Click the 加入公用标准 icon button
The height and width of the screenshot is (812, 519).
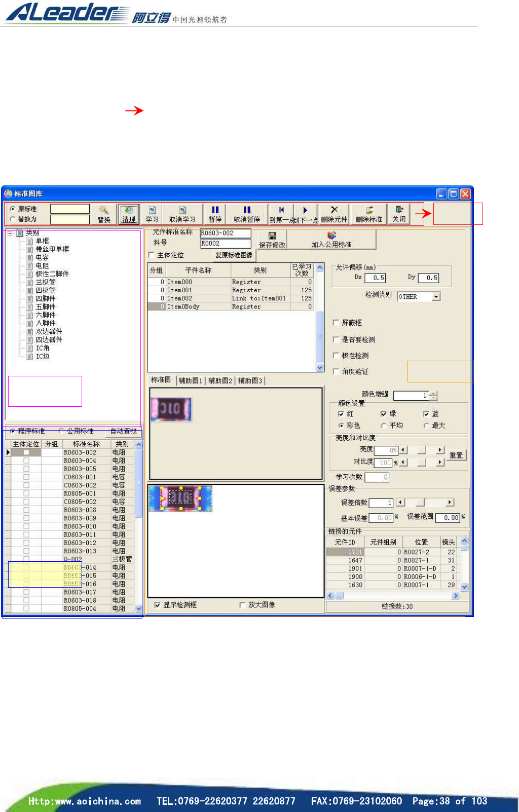tap(331, 240)
